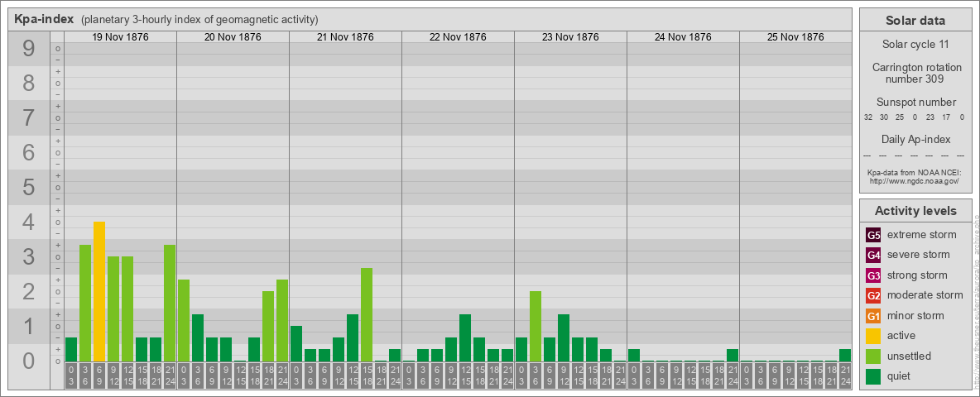Viewport: 980px width, 397px height.
Task: Select the 22 Nov 1876 date header
Action: pyautogui.click(x=458, y=37)
